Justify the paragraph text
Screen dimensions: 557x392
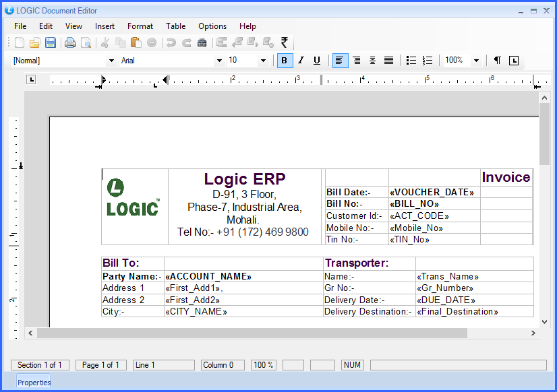pyautogui.click(x=388, y=61)
